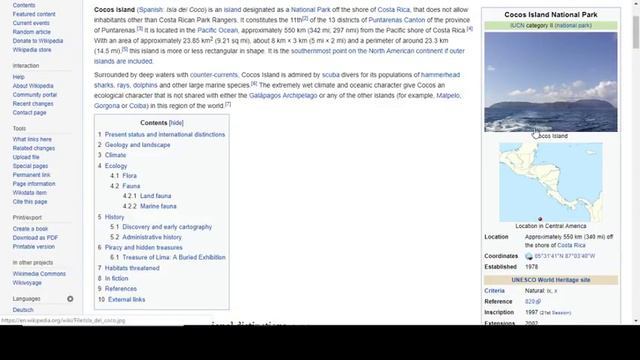Screen dimensions: 640x360
Task: Open the External links section
Action: [127, 299]
